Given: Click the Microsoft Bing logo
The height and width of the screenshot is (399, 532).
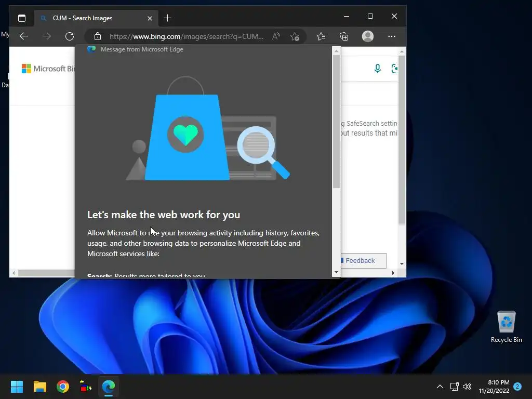Looking at the screenshot, I should tap(48, 69).
